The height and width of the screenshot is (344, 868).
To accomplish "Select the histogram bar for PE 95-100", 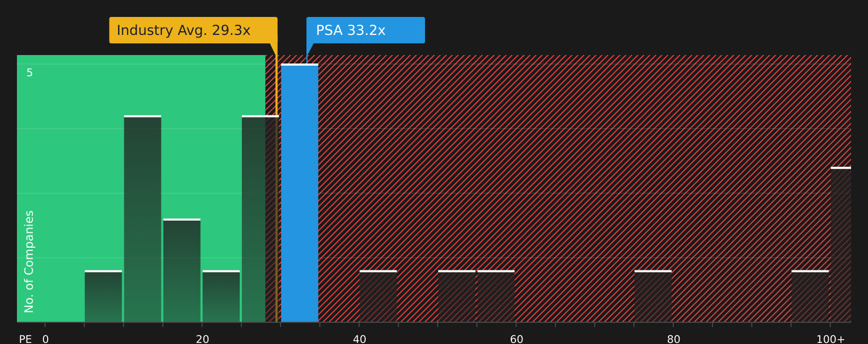I will (810, 296).
